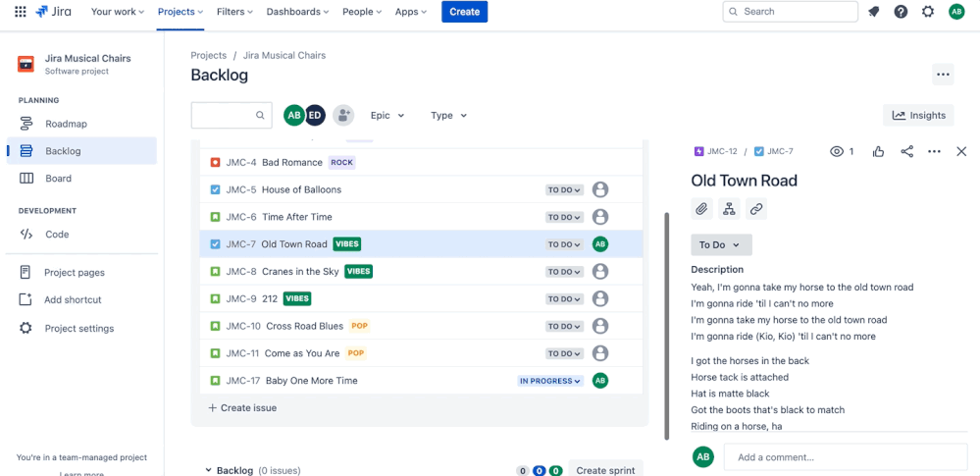Click the Jira logo
Screen dimensions: 980x476
pos(54,11)
